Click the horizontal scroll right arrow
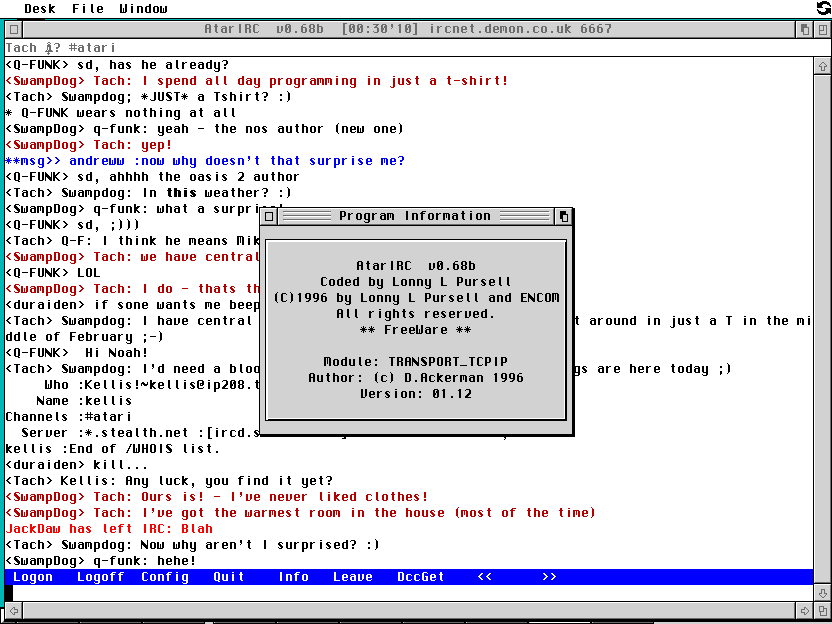Viewport: 832px width, 624px height. (804, 610)
